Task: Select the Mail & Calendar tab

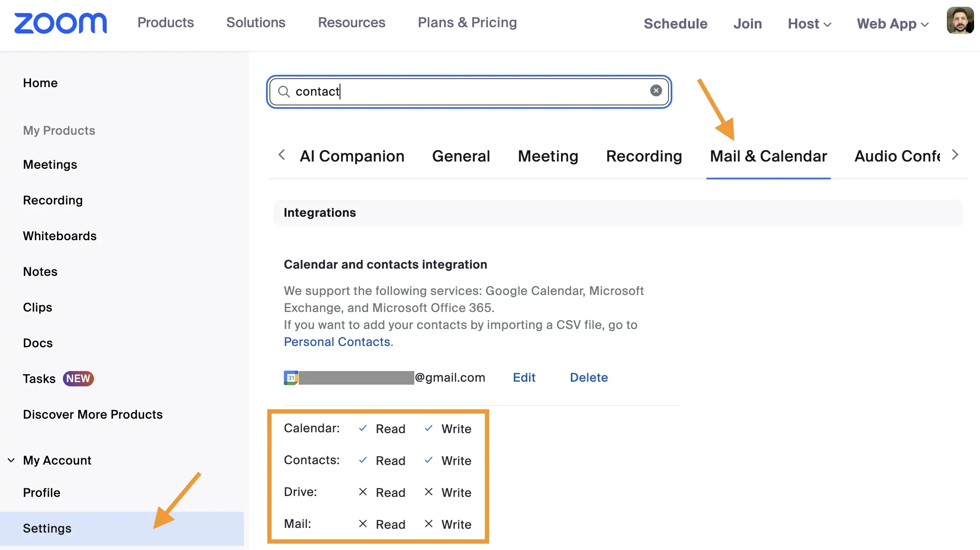Action: coord(768,156)
